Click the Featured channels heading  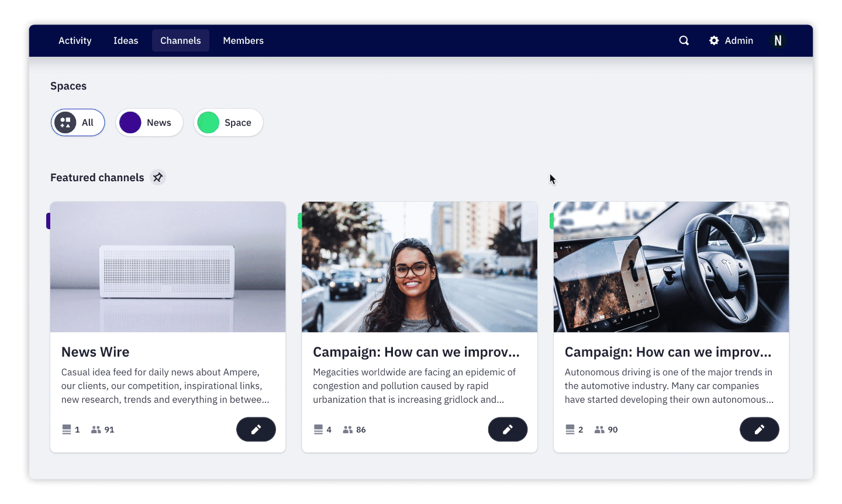[97, 177]
